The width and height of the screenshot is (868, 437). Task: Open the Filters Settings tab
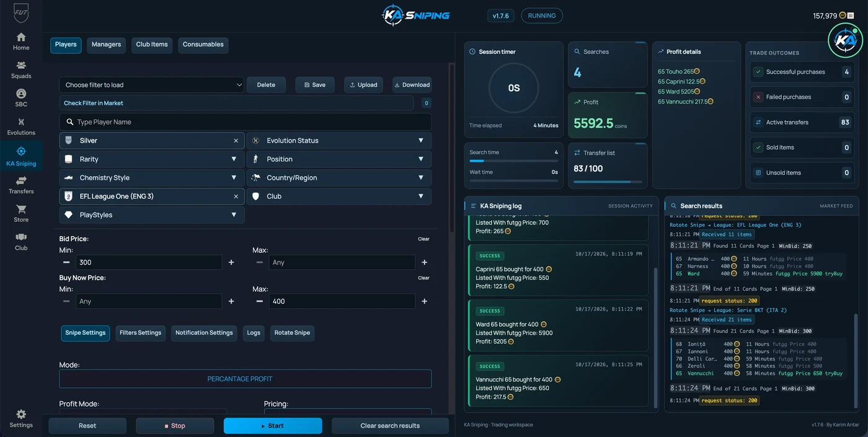140,333
